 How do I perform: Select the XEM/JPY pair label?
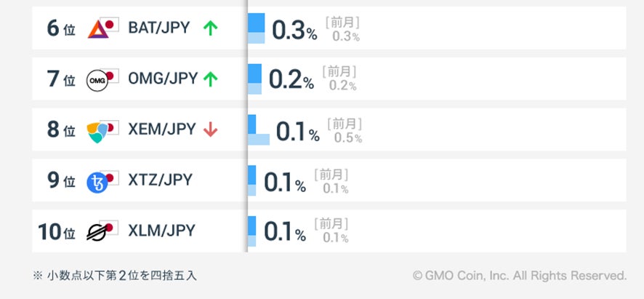161,129
